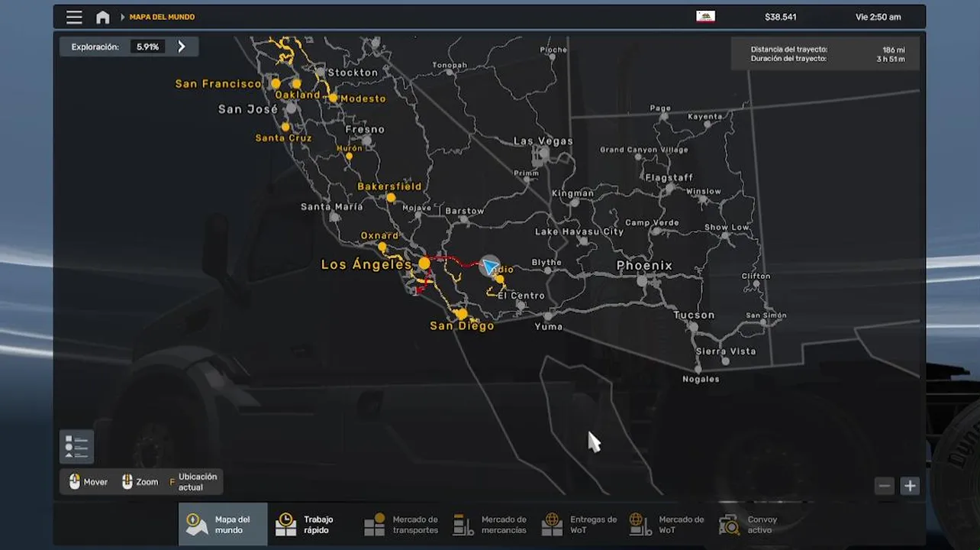The height and width of the screenshot is (550, 980).
Task: Click the Exploración 5.91% value
Action: point(148,47)
